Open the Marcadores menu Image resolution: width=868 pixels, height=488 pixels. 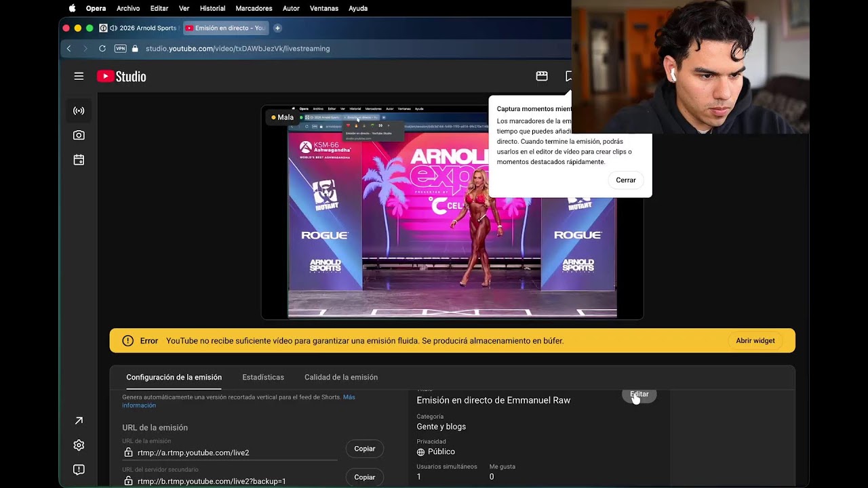(x=254, y=8)
